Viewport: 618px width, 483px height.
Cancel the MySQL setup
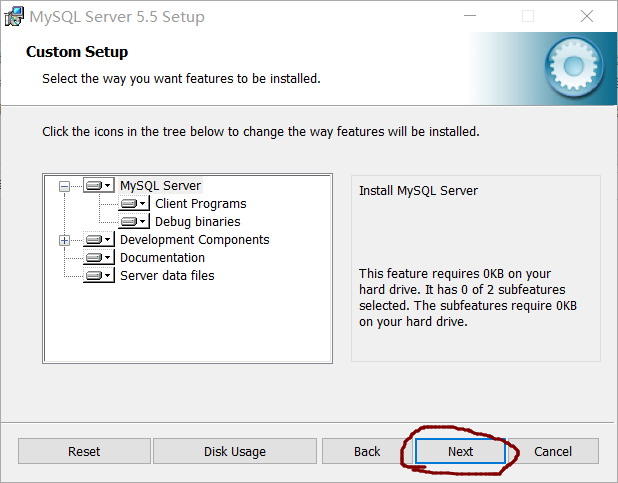pos(553,451)
